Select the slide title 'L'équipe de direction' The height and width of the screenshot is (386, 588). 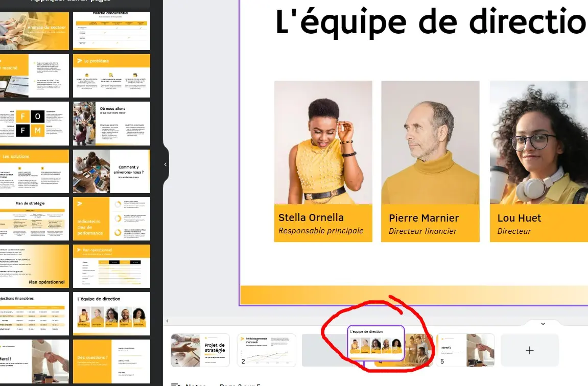point(431,22)
